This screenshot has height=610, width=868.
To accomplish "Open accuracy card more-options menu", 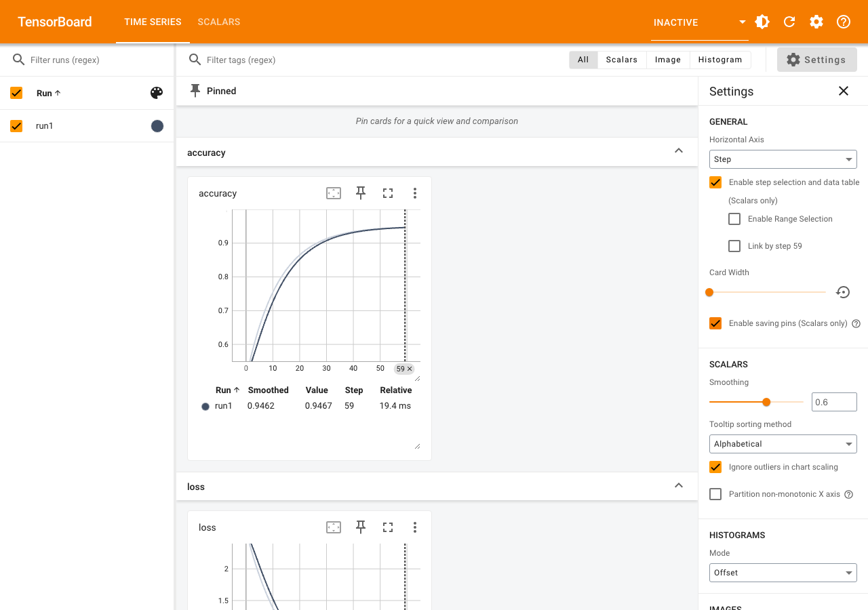I will (415, 193).
